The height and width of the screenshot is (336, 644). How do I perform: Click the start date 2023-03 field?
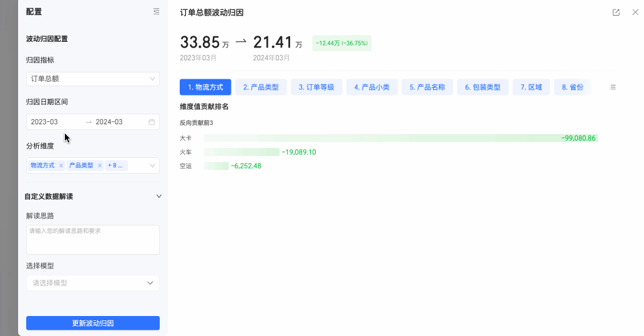44,122
